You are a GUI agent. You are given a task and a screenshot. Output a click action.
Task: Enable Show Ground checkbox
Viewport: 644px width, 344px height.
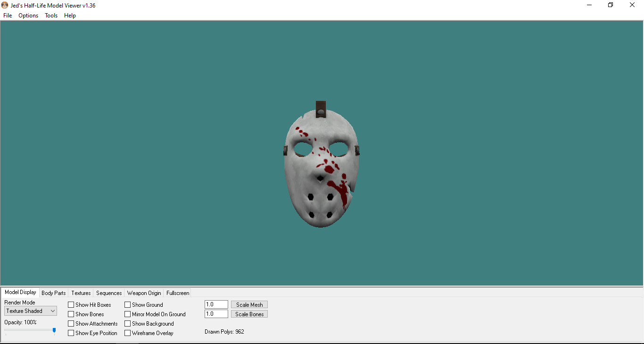128,305
